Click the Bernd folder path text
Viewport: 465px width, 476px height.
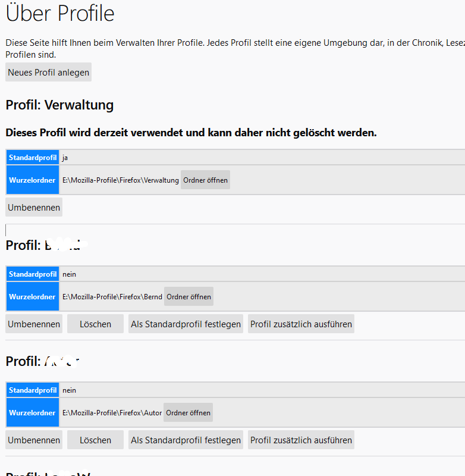tap(112, 296)
